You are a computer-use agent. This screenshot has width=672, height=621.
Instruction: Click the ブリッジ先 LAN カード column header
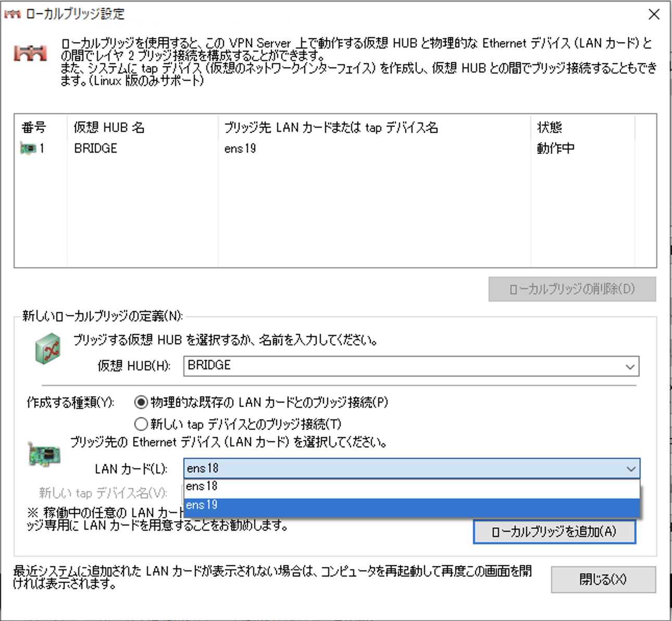click(x=374, y=127)
